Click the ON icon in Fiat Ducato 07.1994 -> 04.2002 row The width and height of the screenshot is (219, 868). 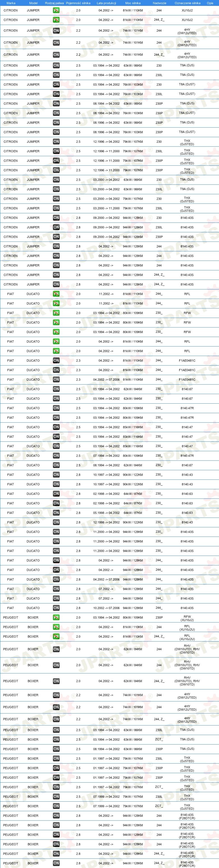56,456
